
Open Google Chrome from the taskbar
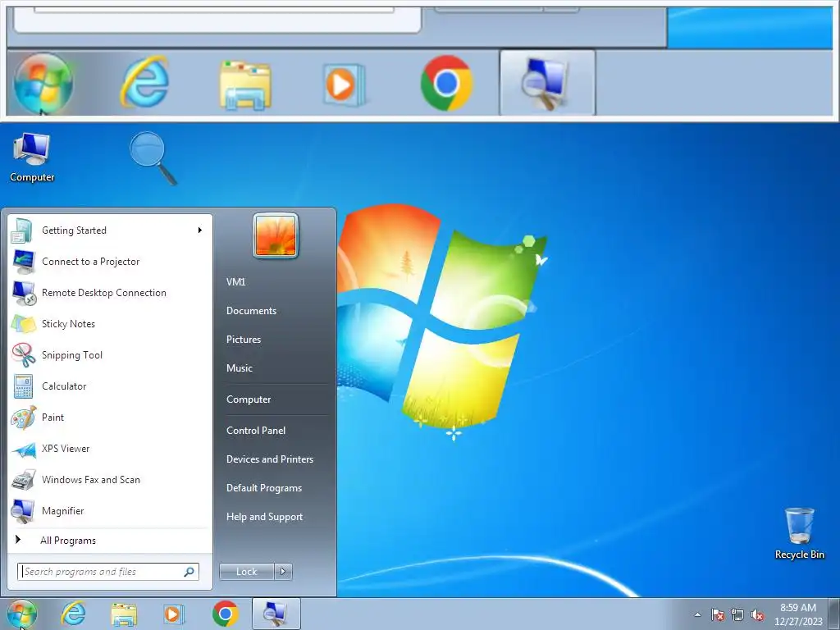click(226, 614)
